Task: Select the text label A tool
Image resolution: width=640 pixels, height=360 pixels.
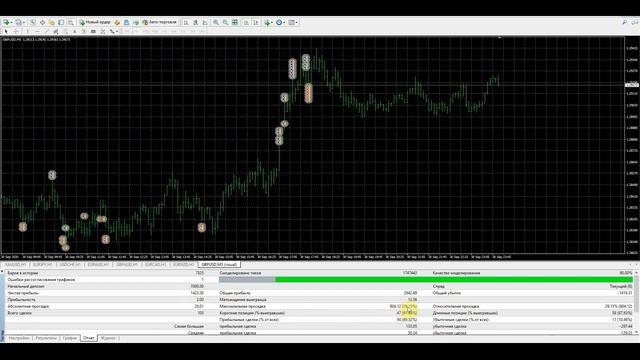Action: click(x=74, y=31)
